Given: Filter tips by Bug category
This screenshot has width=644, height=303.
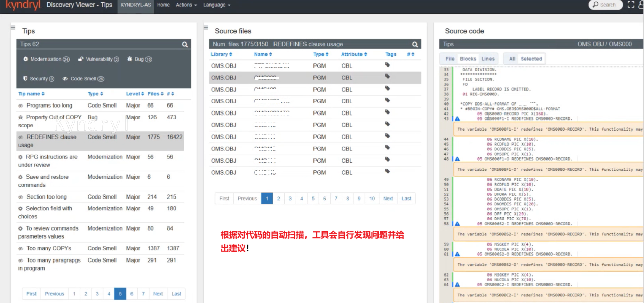Looking at the screenshot, I should tap(140, 59).
